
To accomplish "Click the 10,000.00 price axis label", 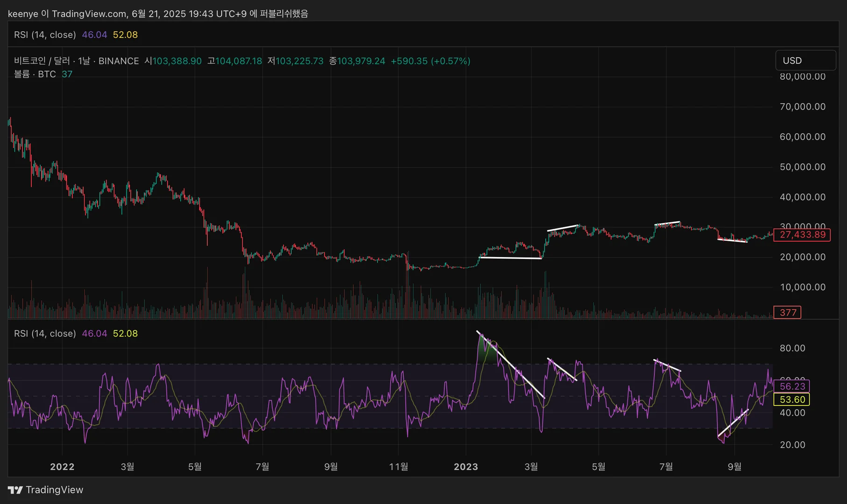I will 803,287.
